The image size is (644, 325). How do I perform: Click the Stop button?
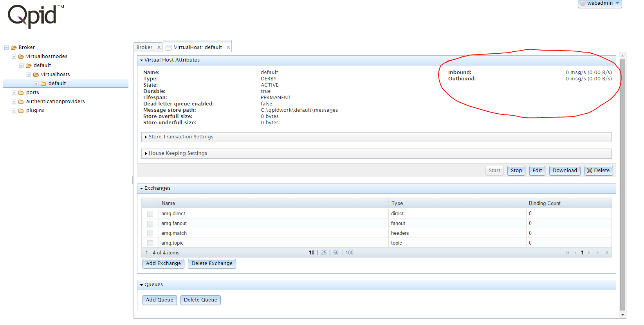pyautogui.click(x=516, y=171)
